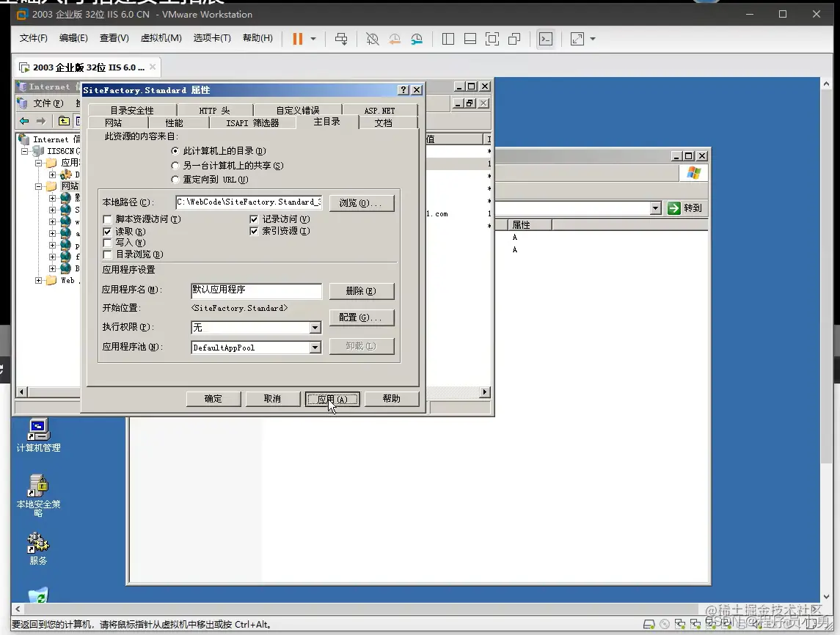Click the IIS Manager forward arrow

click(40, 121)
